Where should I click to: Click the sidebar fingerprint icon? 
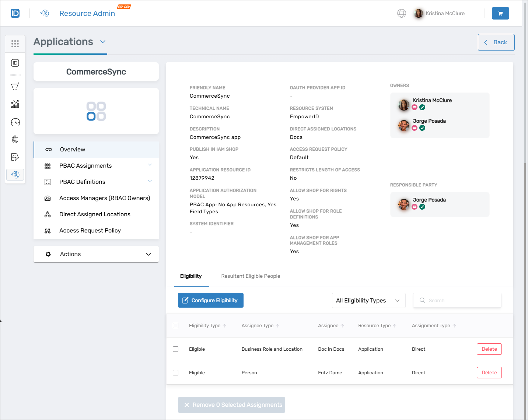coord(15,139)
